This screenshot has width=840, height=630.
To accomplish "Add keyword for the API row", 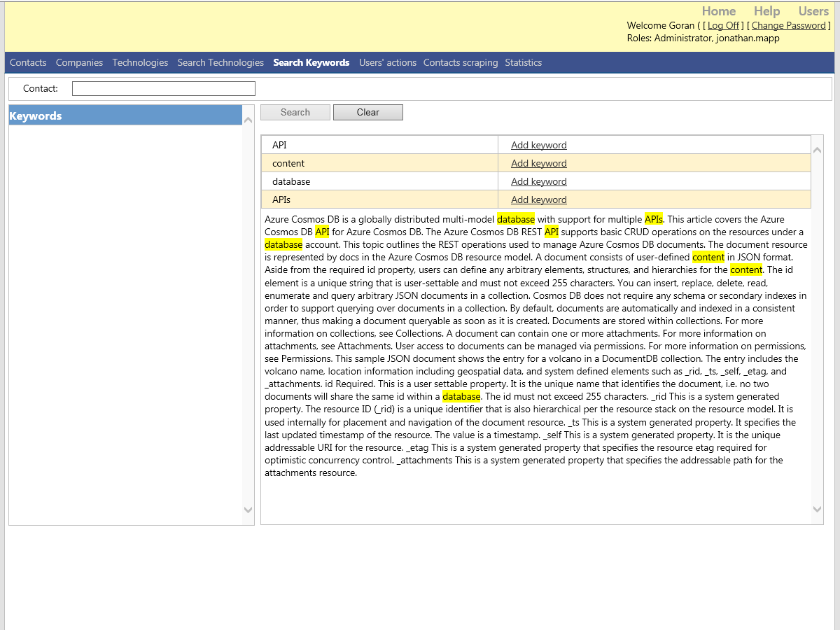I will tap(539, 145).
